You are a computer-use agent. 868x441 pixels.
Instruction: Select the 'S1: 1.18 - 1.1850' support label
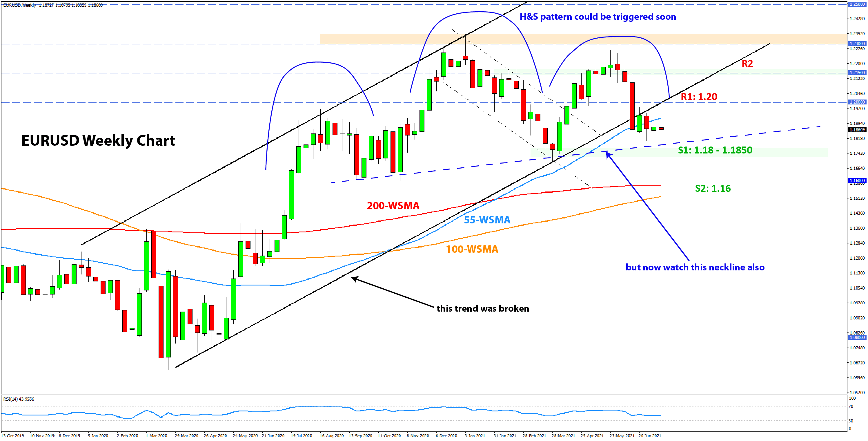click(715, 150)
